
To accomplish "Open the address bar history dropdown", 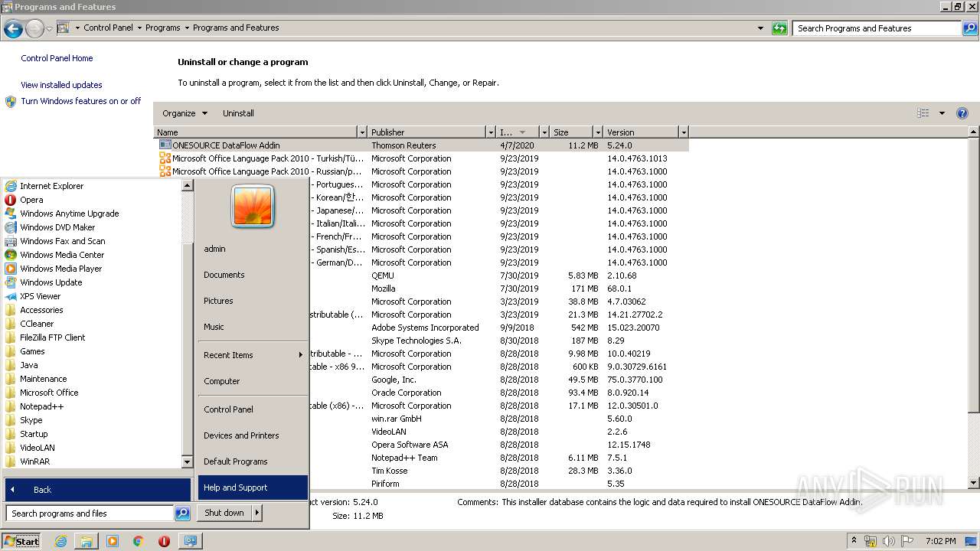I will click(x=760, y=28).
